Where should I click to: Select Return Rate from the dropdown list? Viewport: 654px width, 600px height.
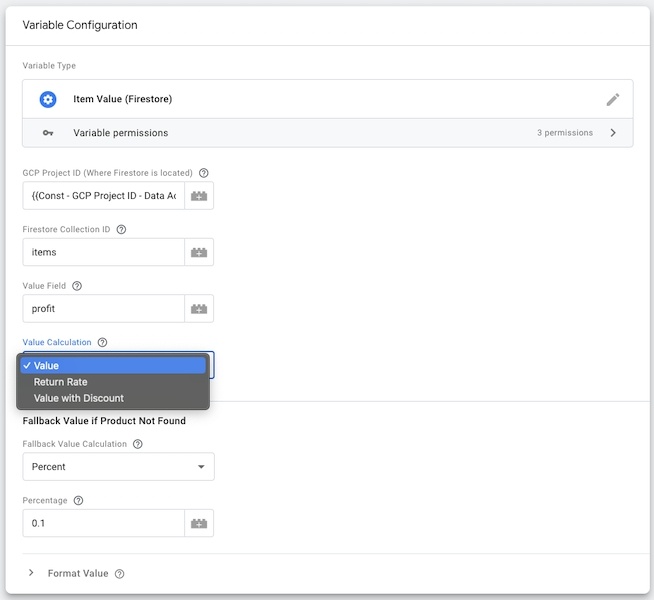coord(60,382)
